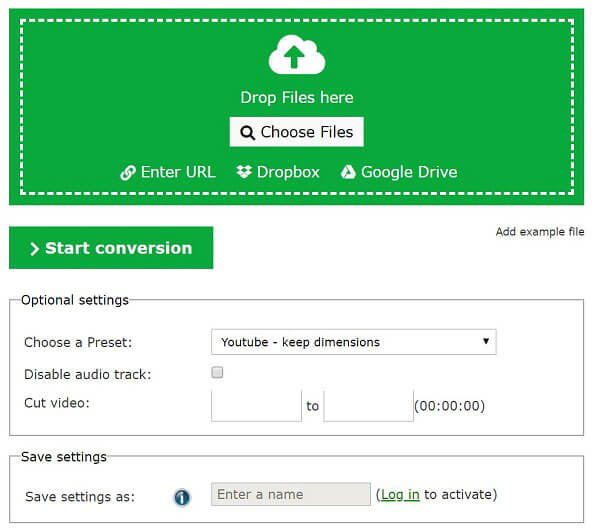Select the Dropbox upload source

[x=278, y=172]
